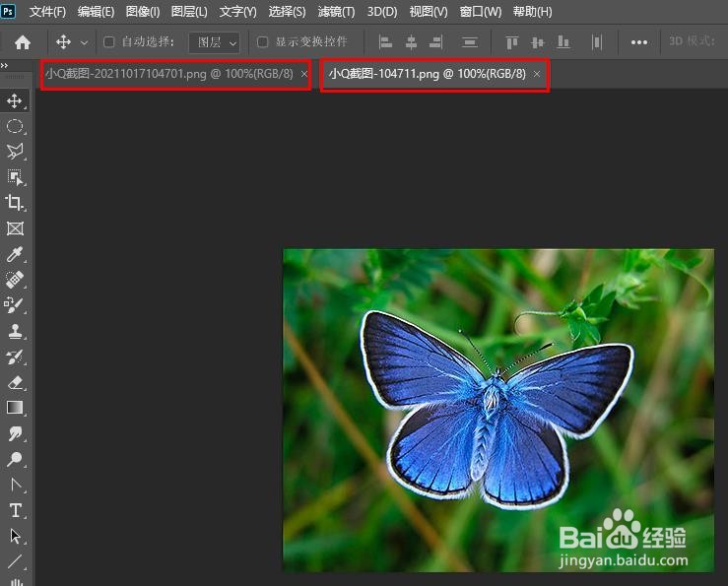Align left edges icon
This screenshot has height=586, width=728.
click(x=385, y=42)
